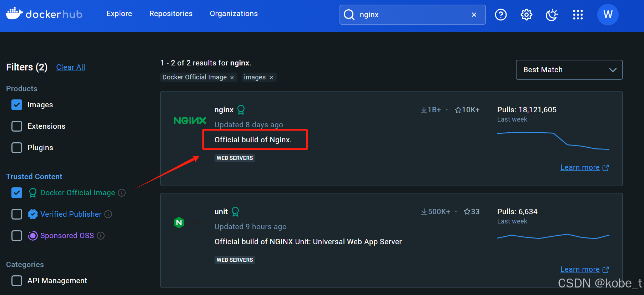Click the WEB SERVERS tag on nginx card
The width and height of the screenshot is (644, 295).
tap(235, 158)
